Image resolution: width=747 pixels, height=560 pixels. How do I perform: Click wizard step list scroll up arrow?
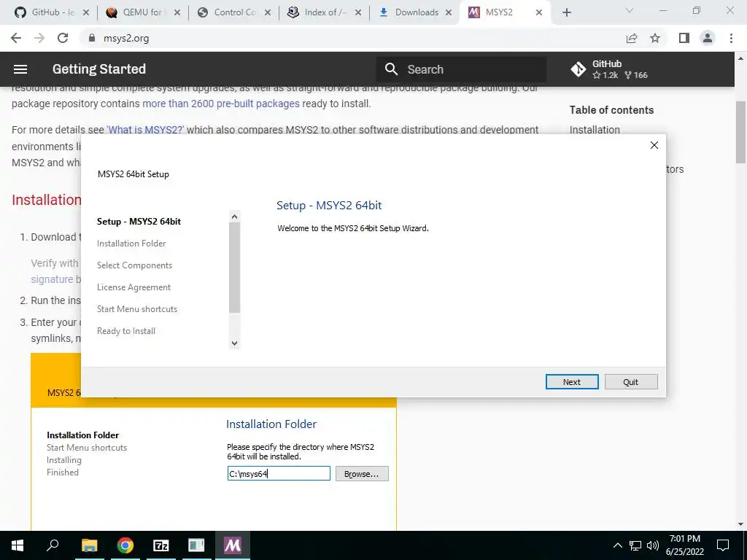(234, 217)
